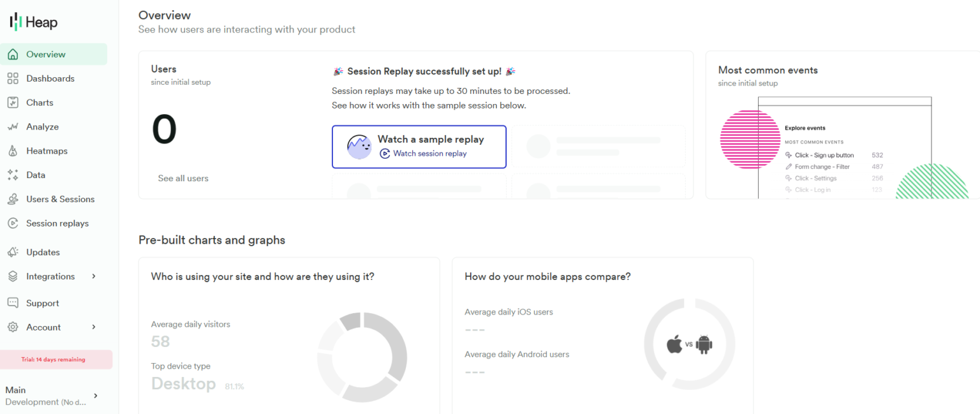
Task: Click the play icon beside Watch session replay
Action: [384, 153]
